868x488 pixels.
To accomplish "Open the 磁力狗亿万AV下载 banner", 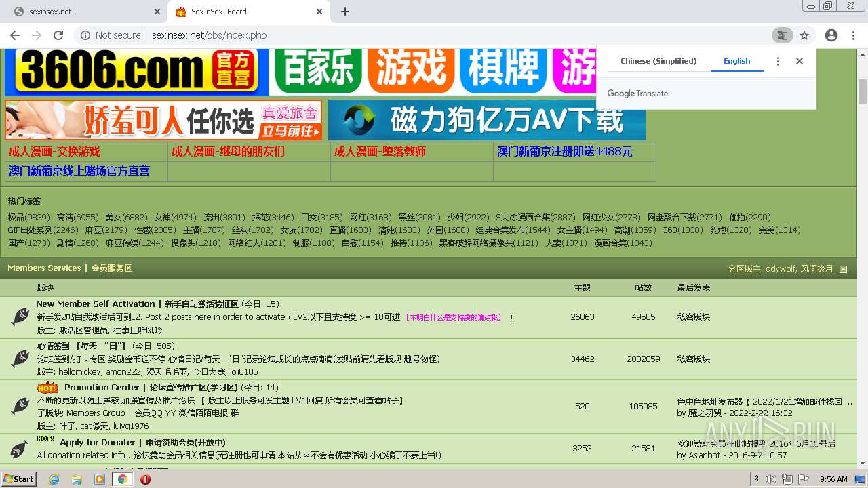I will coord(487,120).
